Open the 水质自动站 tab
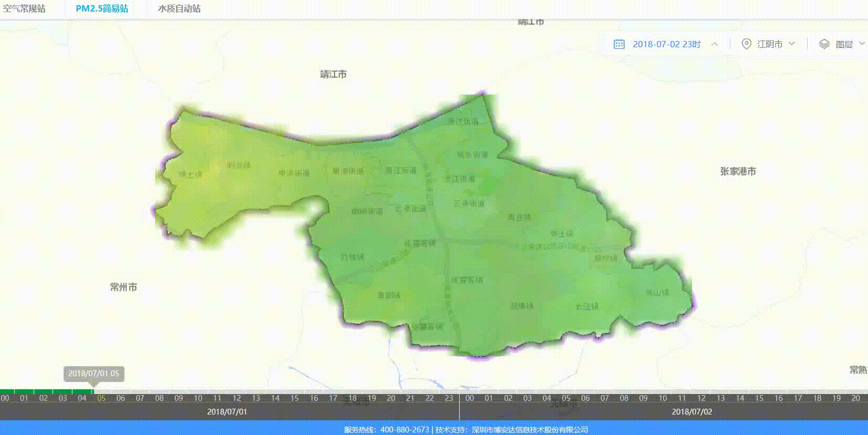Image resolution: width=868 pixels, height=435 pixels. [179, 8]
